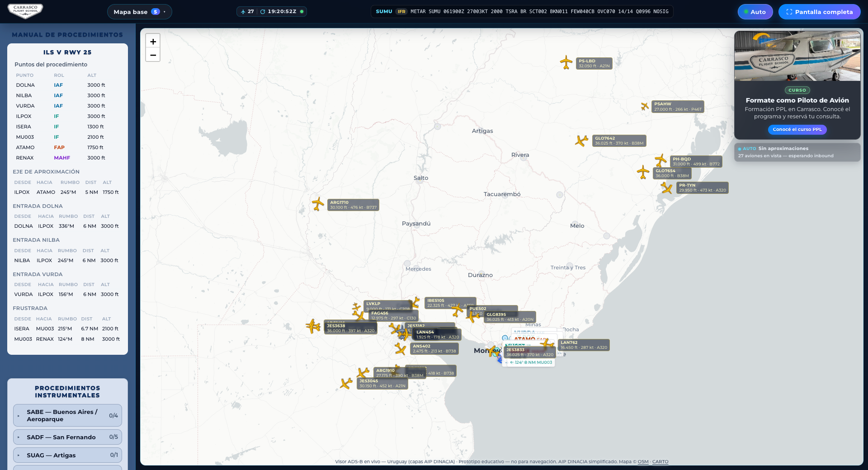Click the Carrasco Flight School logo
Image resolution: width=868 pixels, height=470 pixels.
click(x=25, y=11)
